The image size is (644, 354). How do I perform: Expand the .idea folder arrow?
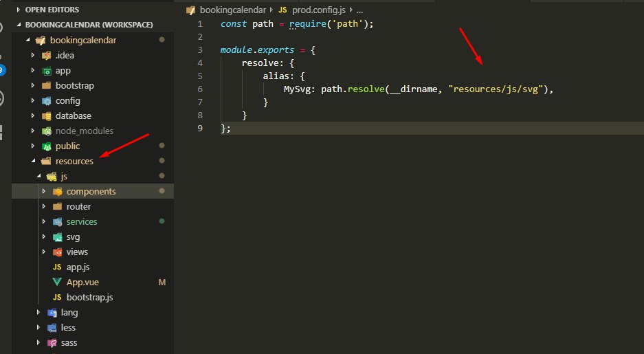[33, 56]
